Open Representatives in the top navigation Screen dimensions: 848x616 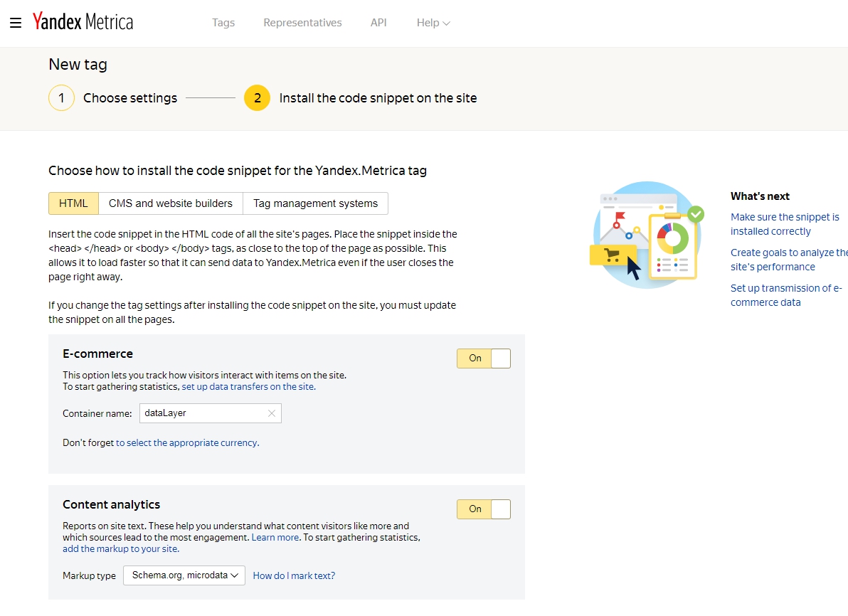[302, 23]
